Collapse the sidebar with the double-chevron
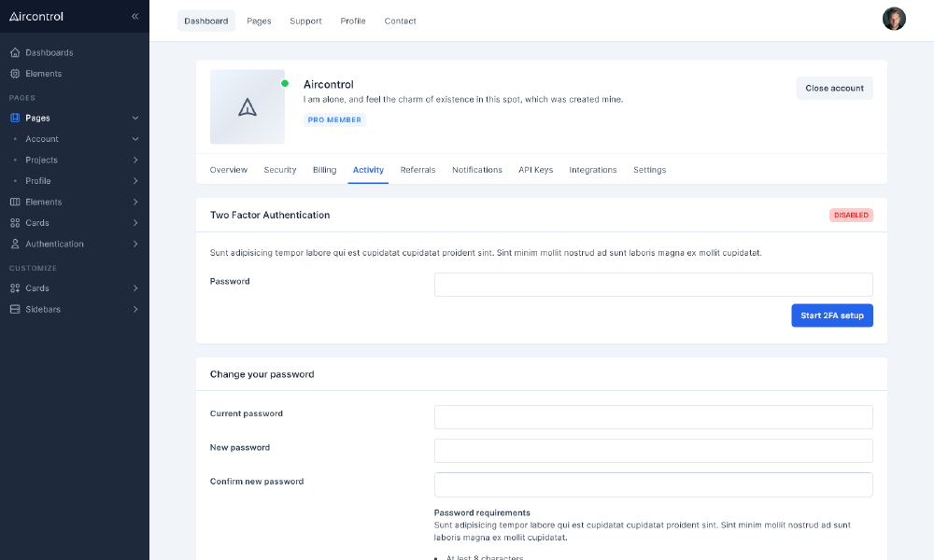The image size is (934, 560). (134, 16)
